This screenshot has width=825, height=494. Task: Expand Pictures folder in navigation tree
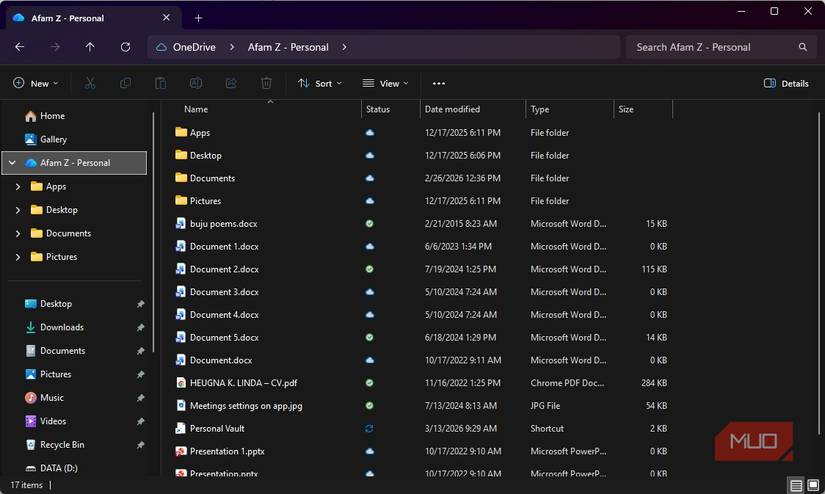(x=18, y=257)
